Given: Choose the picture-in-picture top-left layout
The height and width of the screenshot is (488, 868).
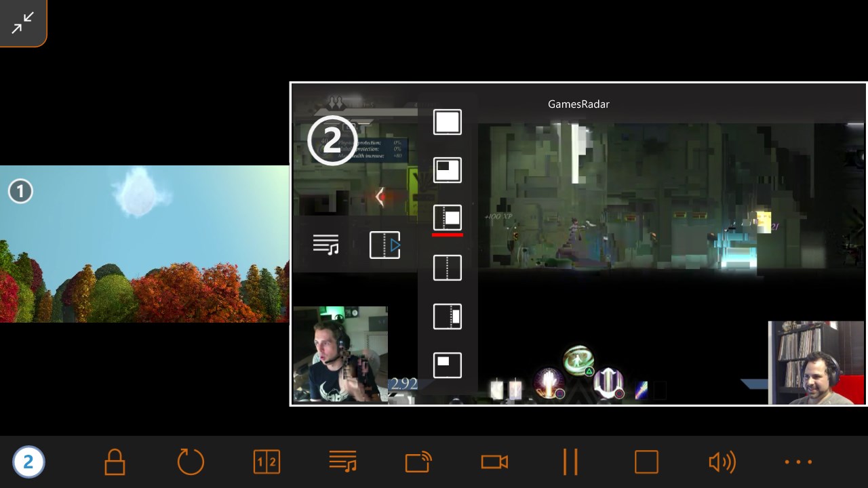Looking at the screenshot, I should 448,170.
